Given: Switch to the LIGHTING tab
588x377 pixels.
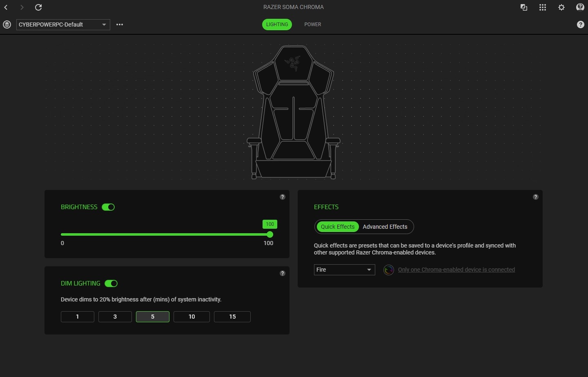Looking at the screenshot, I should coord(277,25).
